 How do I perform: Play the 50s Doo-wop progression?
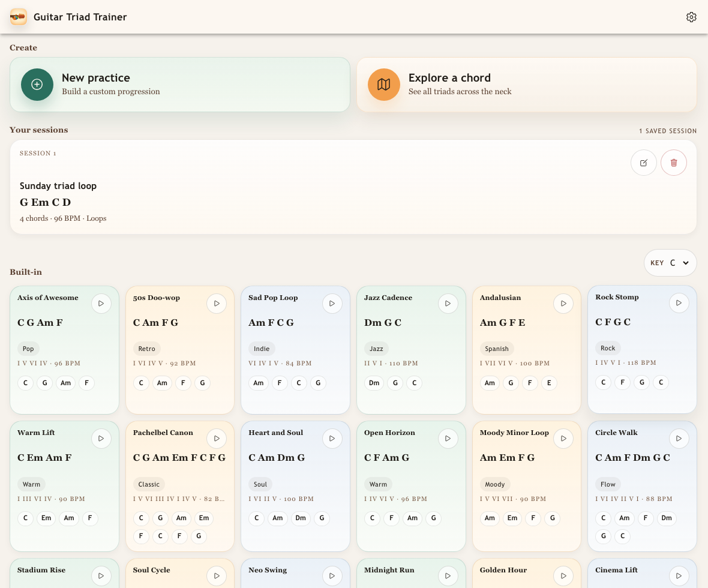(x=217, y=304)
